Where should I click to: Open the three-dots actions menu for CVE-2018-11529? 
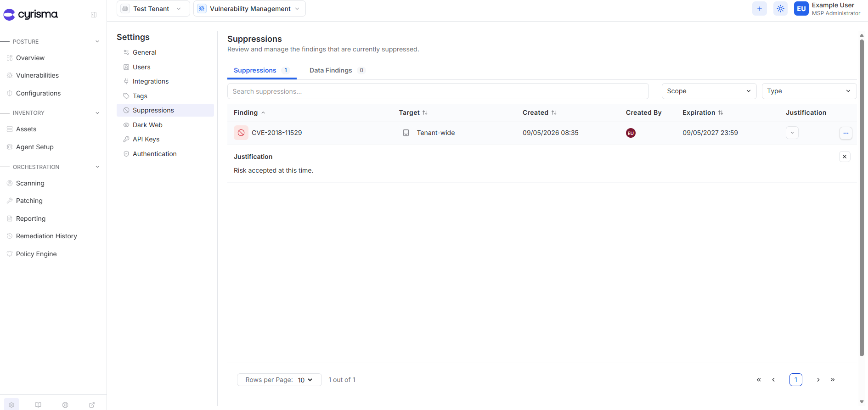coord(846,133)
